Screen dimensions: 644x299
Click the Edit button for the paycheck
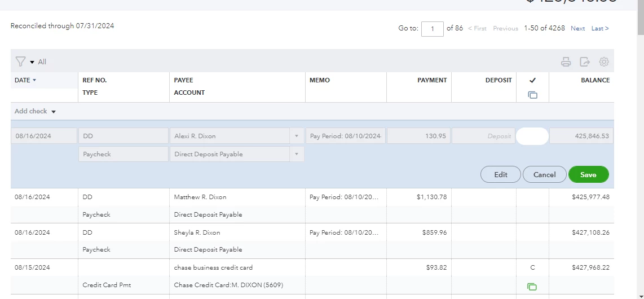pyautogui.click(x=501, y=174)
